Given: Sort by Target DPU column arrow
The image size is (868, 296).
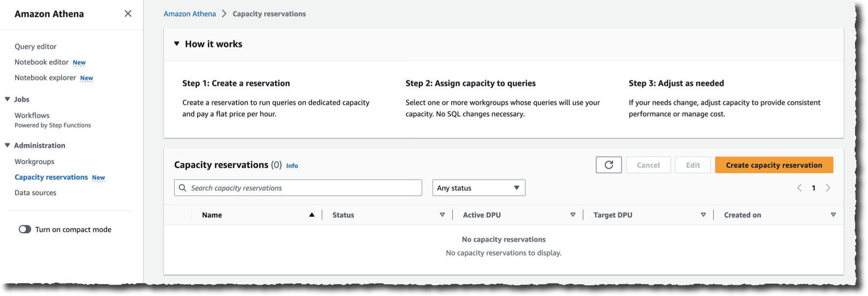Looking at the screenshot, I should coord(703,215).
